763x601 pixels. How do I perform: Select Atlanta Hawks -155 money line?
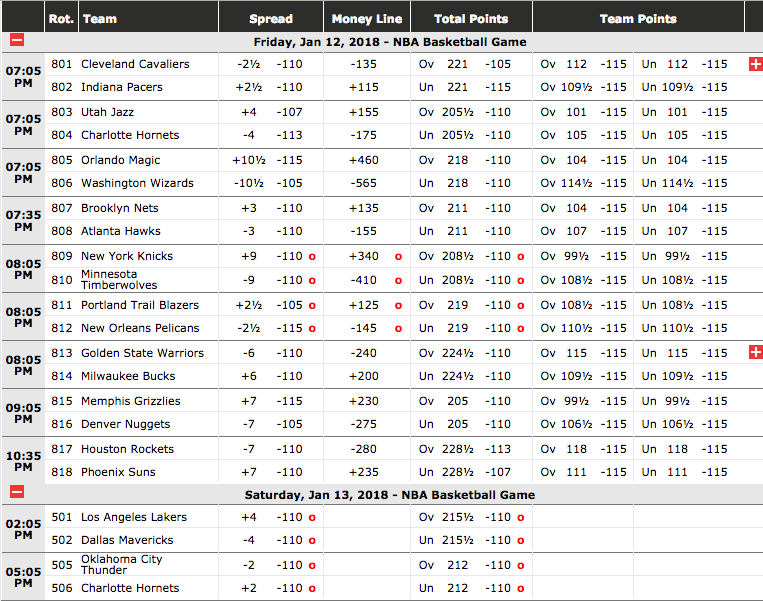pos(364,231)
